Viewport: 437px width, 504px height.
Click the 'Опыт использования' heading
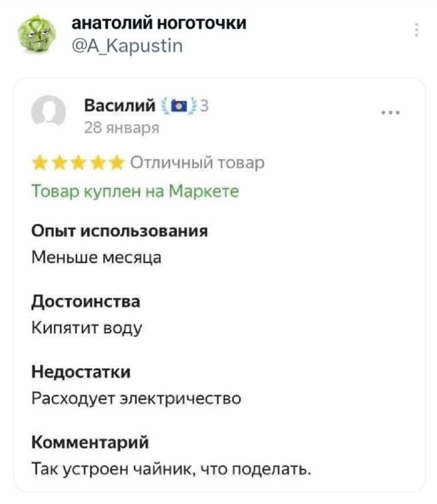click(x=119, y=231)
